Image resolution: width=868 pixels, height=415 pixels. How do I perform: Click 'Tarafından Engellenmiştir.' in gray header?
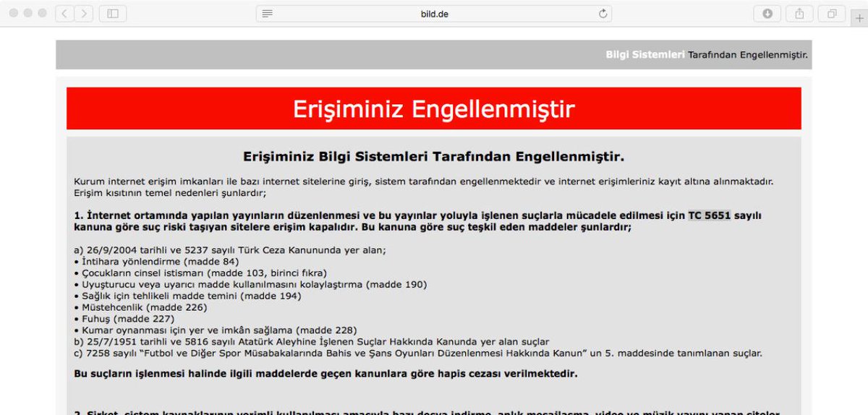(x=747, y=55)
